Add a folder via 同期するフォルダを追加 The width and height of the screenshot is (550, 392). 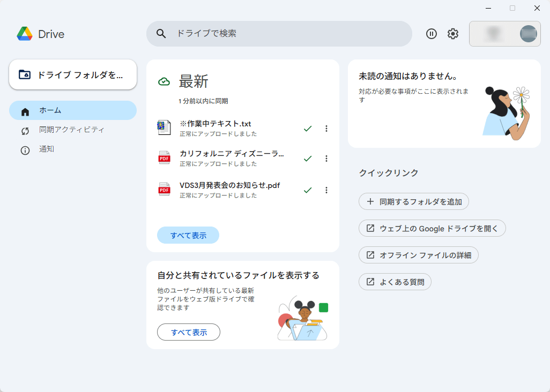pyautogui.click(x=413, y=201)
